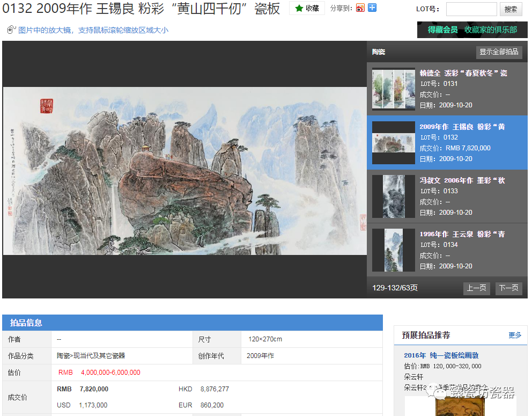The image size is (532, 416).
Task: Open the 2016年 纯一瓷板绘画敦 recommendation
Action: (440, 355)
